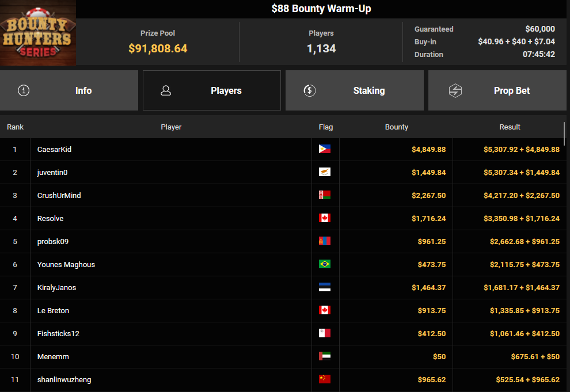Screen dimensions: 570x392
Task: Click the Bounty Hunters Series logo
Action: (38, 33)
